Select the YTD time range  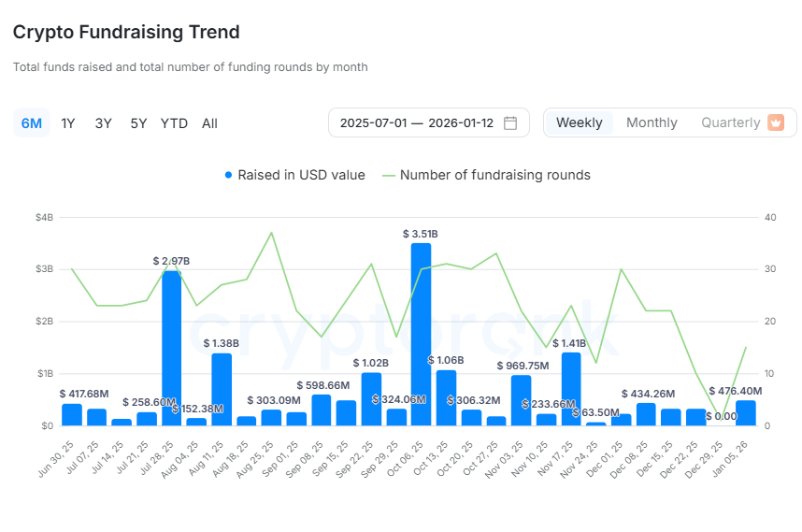(x=174, y=123)
